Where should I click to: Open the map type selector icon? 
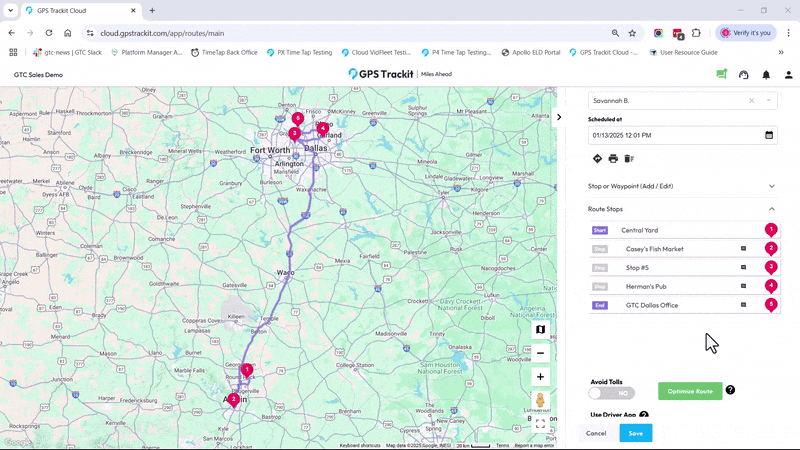[540, 330]
